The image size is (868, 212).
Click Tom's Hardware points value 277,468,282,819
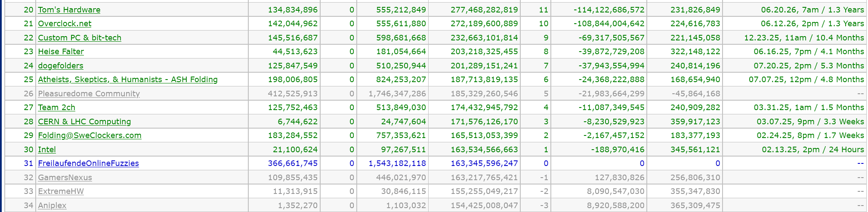pos(484,10)
